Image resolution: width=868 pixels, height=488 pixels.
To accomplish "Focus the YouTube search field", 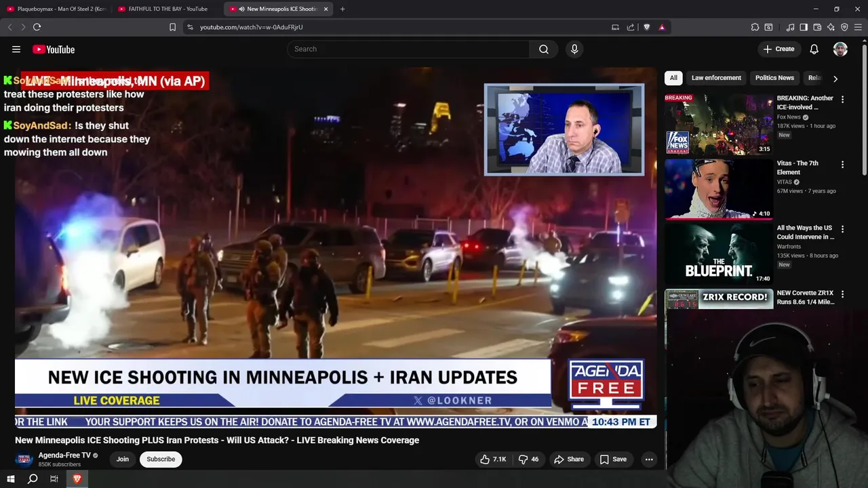I will tap(408, 49).
